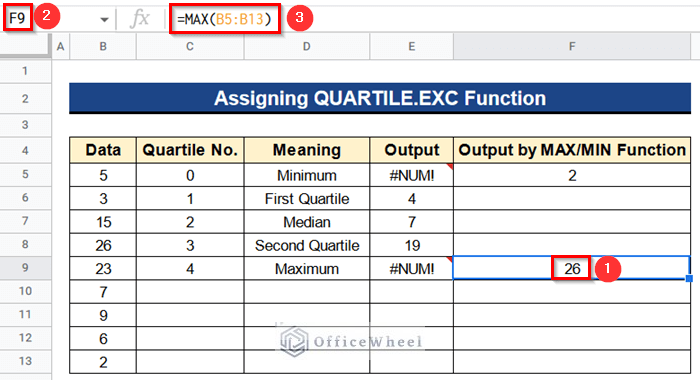Click the select-all corner box
Viewport: 700px width, 380px height.
point(25,46)
